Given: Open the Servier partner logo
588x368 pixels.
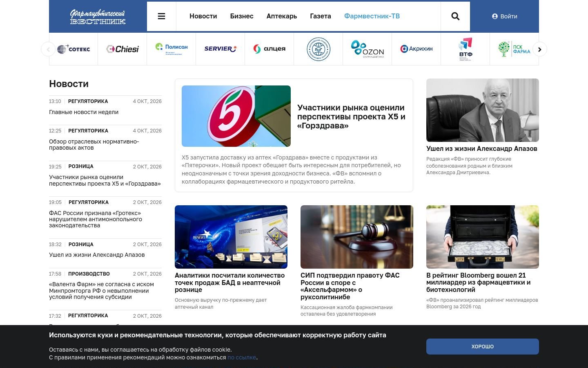Looking at the screenshot, I should [220, 49].
